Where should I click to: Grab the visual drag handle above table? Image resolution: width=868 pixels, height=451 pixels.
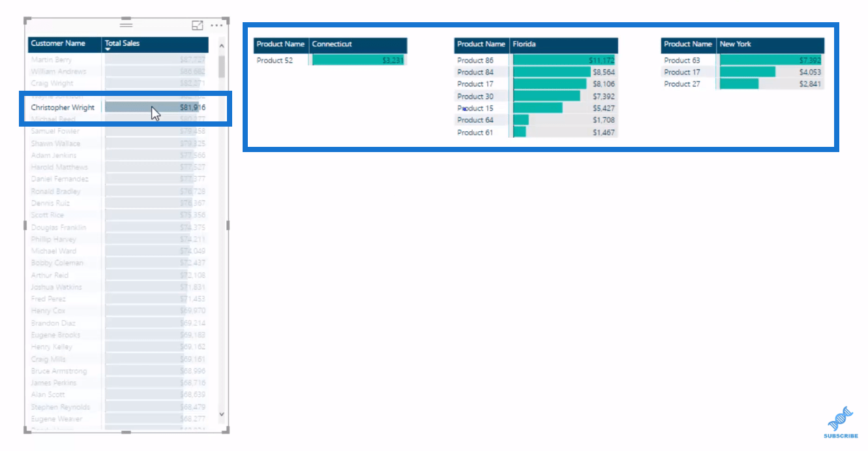pos(127,25)
